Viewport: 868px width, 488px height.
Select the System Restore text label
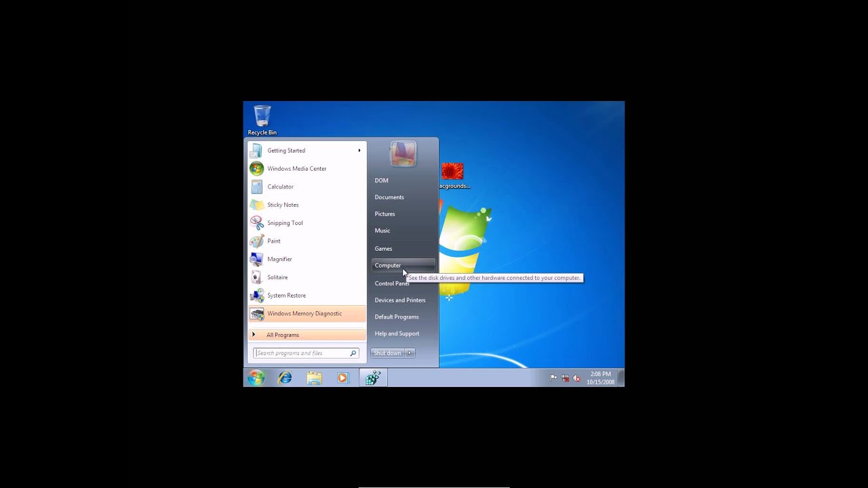286,296
